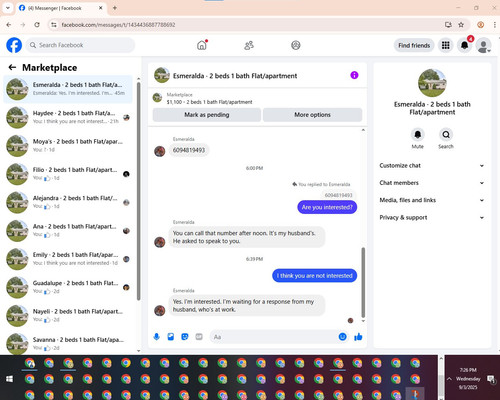This screenshot has width=500, height=400.
Task: Open Chrome three-dot menu
Action: click(495, 25)
